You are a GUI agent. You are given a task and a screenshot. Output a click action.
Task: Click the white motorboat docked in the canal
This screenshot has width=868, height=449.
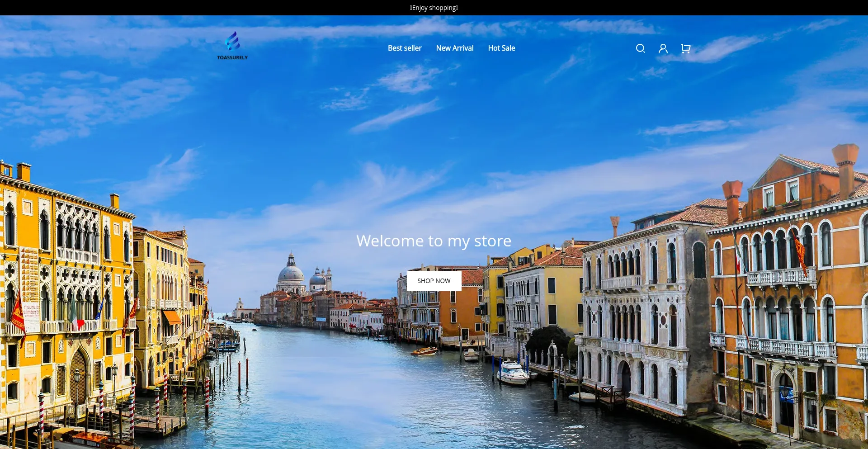tap(512, 373)
